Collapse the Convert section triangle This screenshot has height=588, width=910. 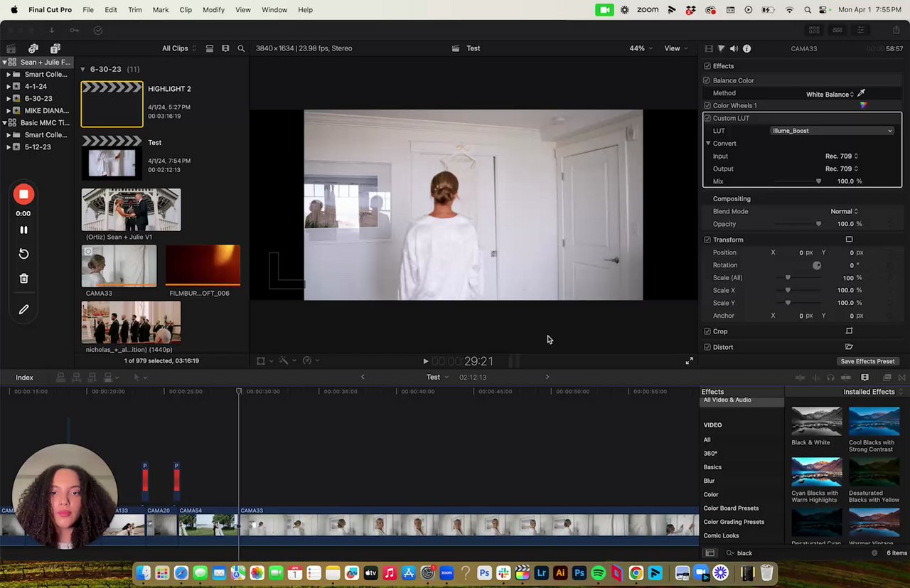pyautogui.click(x=708, y=144)
